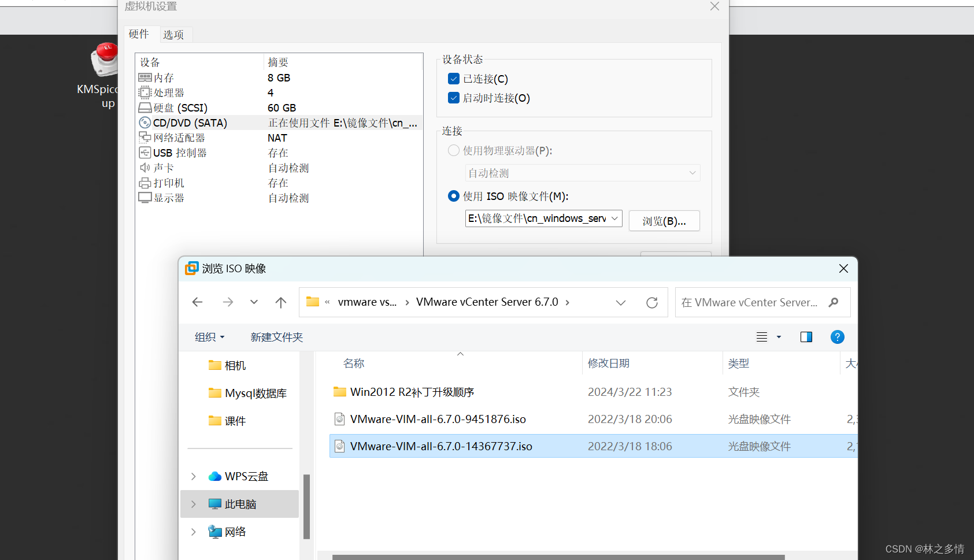This screenshot has height=560, width=974.
Task: Open the 组织 dropdown menu
Action: point(209,337)
